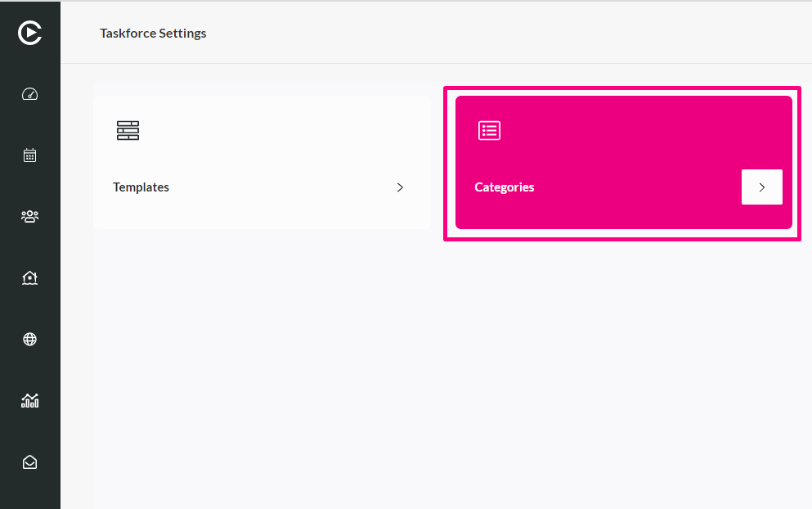Viewport: 812px width, 509px height.
Task: Expand Templates using its chevron arrow
Action: click(x=400, y=187)
